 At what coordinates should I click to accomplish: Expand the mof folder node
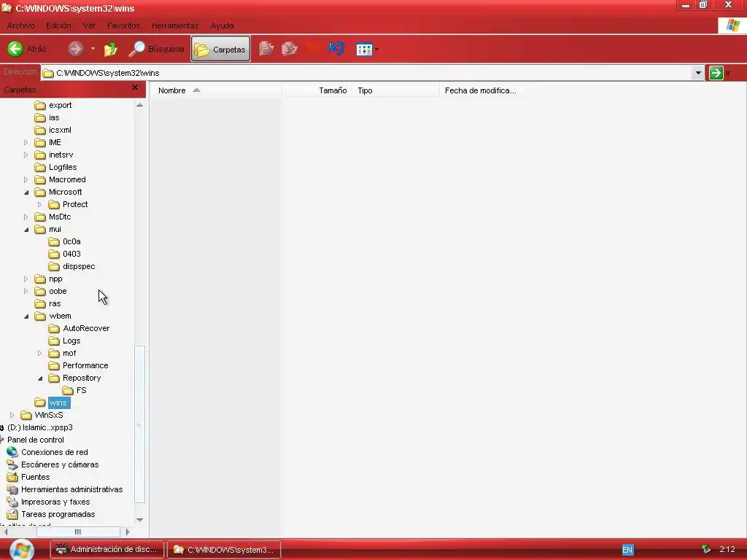[39, 353]
